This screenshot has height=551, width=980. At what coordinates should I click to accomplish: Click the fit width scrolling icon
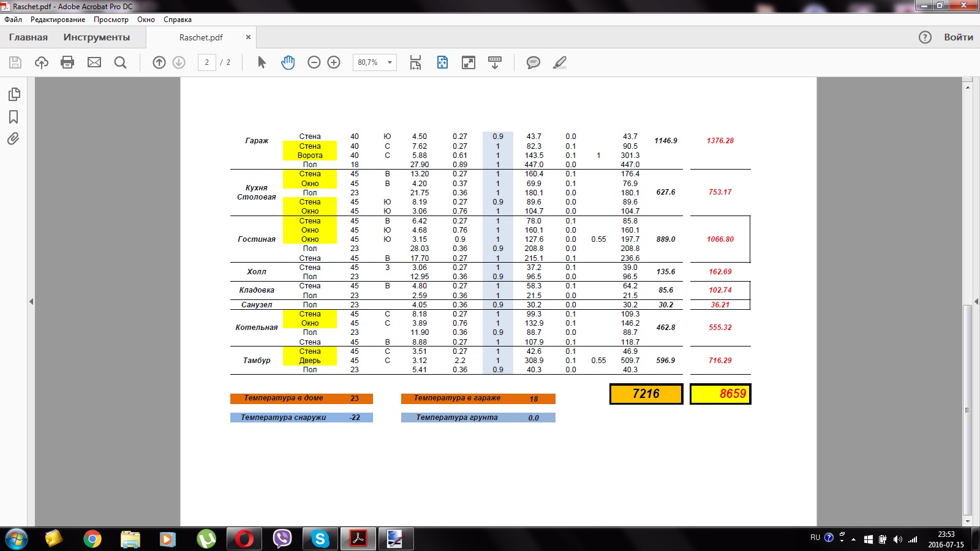[x=416, y=62]
